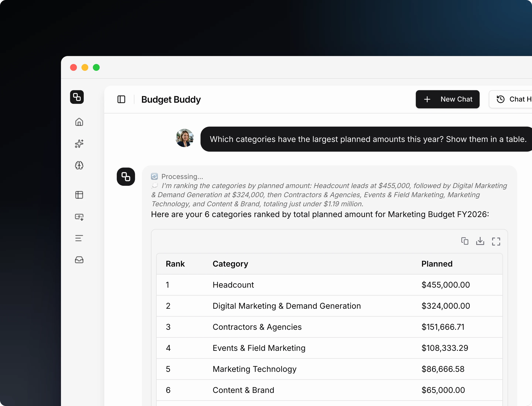Viewport: 532px width, 406px height.
Task: Click the Category column header
Action: coord(230,264)
